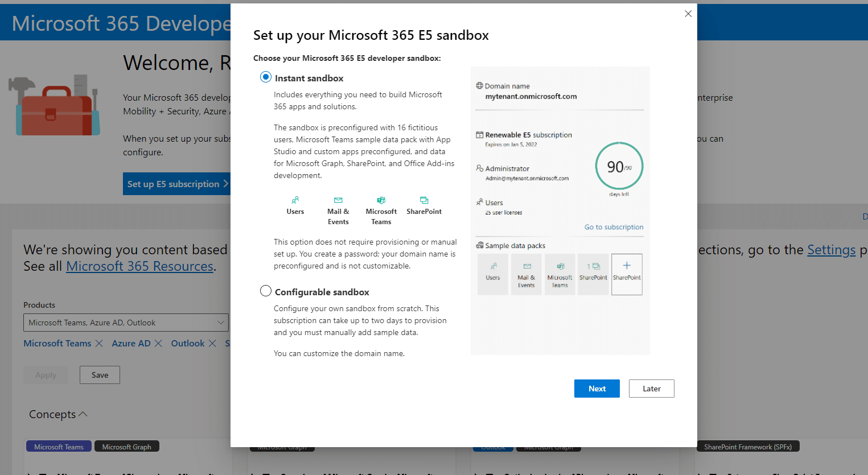Open the Mail & Events sample data pack tile
868x475 pixels.
pos(526,275)
